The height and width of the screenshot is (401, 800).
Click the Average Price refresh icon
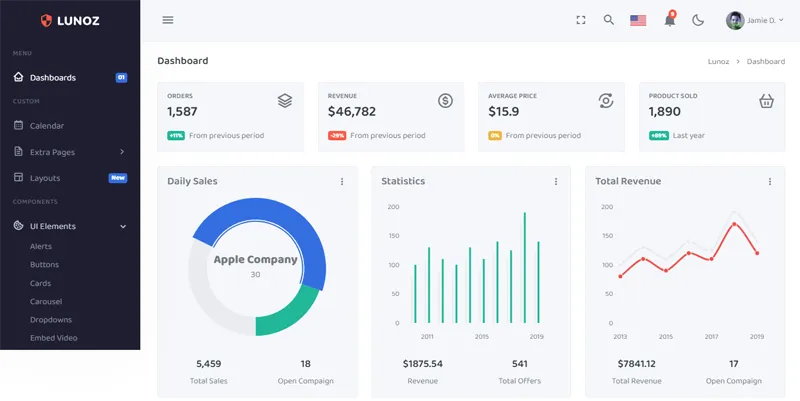(605, 100)
